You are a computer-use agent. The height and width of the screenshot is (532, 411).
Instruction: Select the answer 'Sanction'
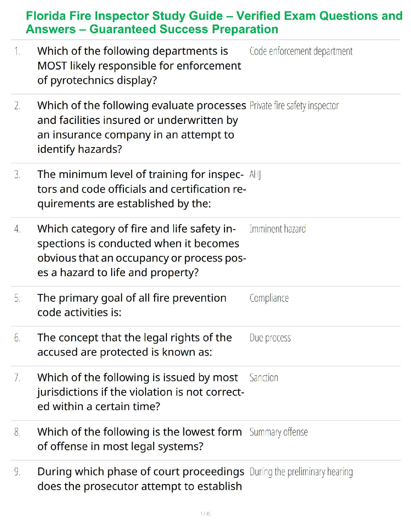click(264, 378)
